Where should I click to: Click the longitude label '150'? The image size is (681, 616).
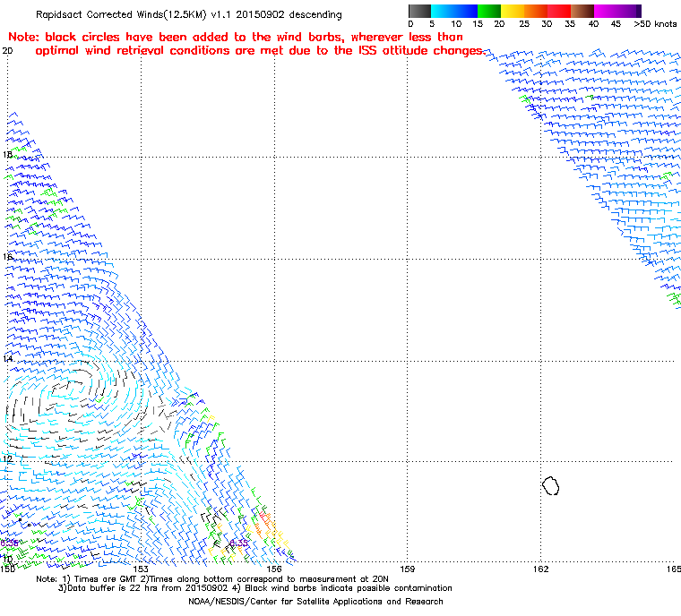point(7,569)
